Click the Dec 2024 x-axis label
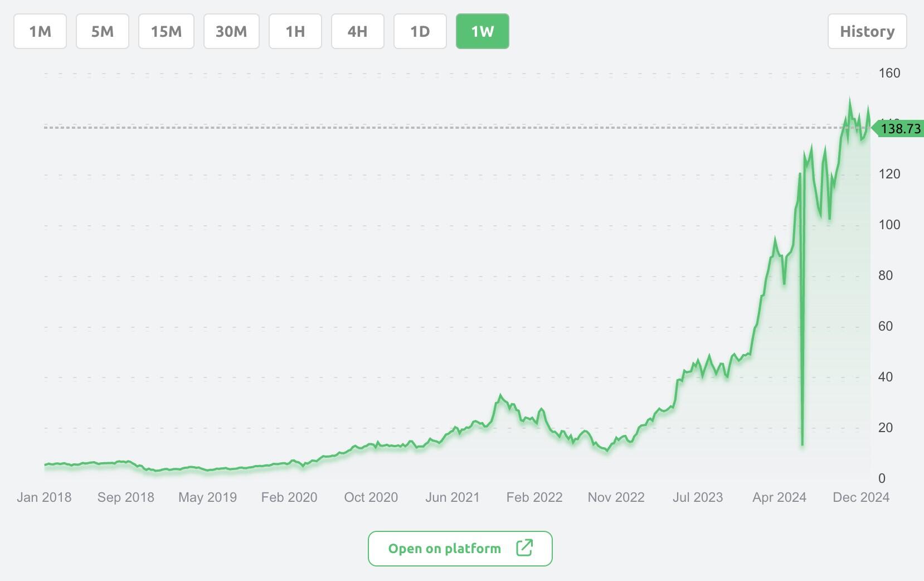Image resolution: width=924 pixels, height=581 pixels. pos(861,497)
